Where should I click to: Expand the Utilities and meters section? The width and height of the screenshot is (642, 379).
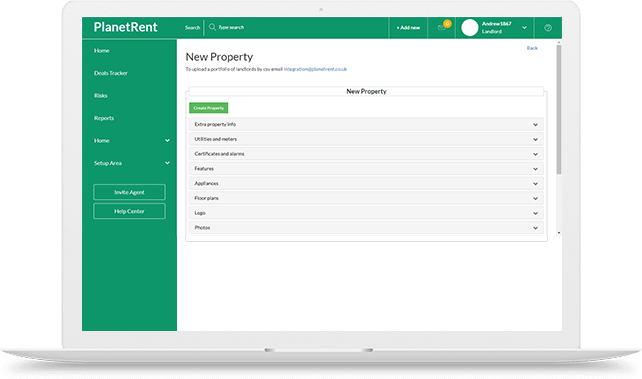pyautogui.click(x=366, y=139)
